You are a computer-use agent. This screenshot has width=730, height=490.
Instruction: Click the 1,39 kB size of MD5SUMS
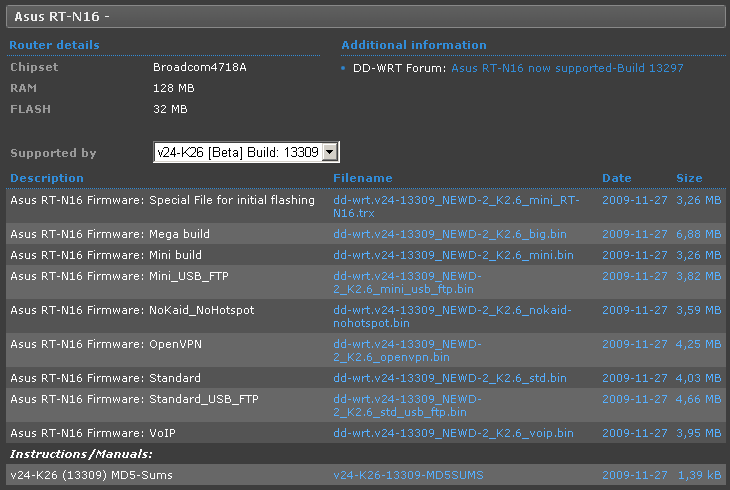(x=699, y=475)
